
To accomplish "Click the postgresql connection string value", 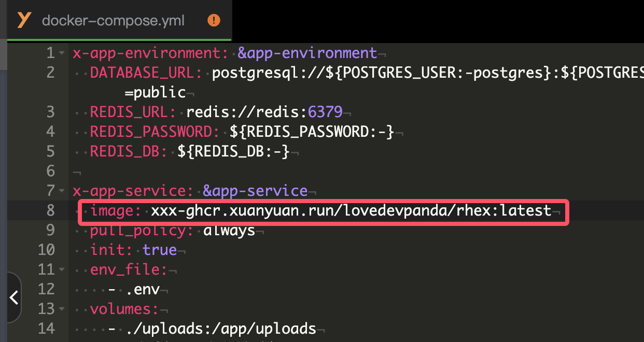I will click(x=428, y=73).
